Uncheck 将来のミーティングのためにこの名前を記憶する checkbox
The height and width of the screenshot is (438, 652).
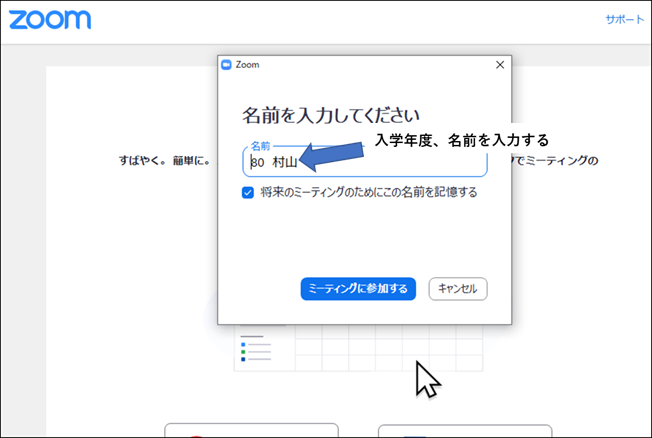[248, 193]
